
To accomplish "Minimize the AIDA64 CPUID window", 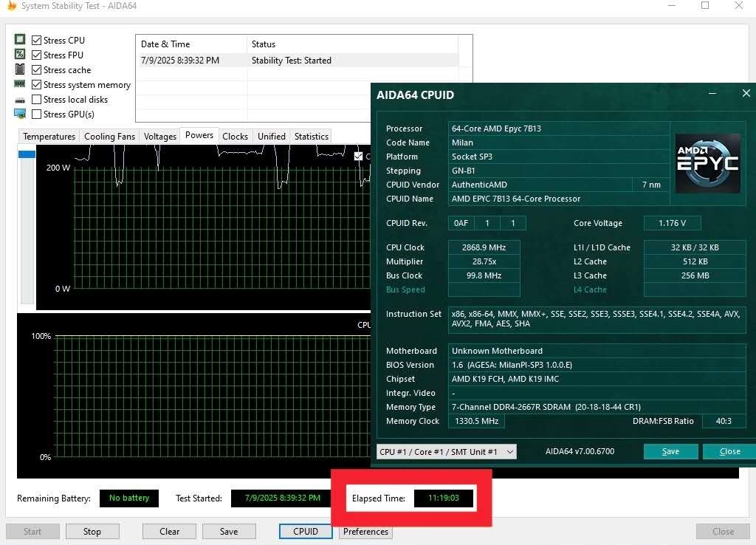I will (x=712, y=94).
